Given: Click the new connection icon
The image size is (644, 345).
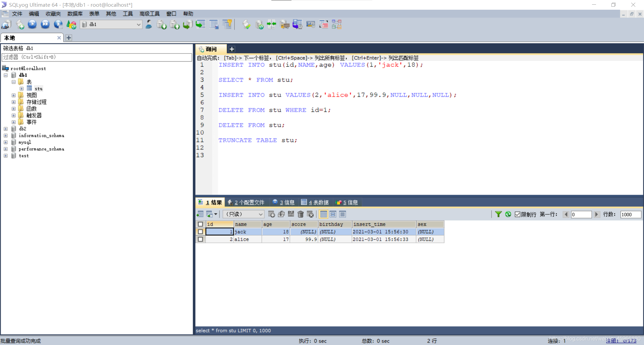Looking at the screenshot, I should [x=6, y=24].
